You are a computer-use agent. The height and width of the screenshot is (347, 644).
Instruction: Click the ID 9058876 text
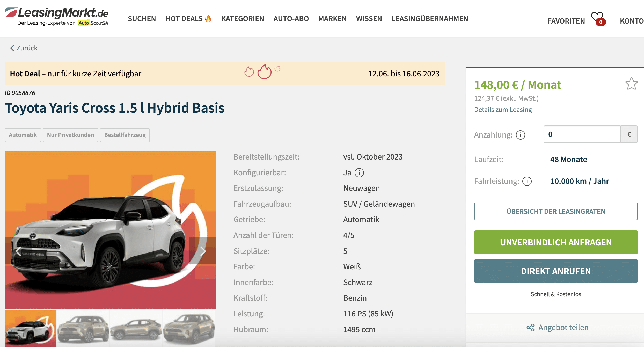tap(20, 93)
